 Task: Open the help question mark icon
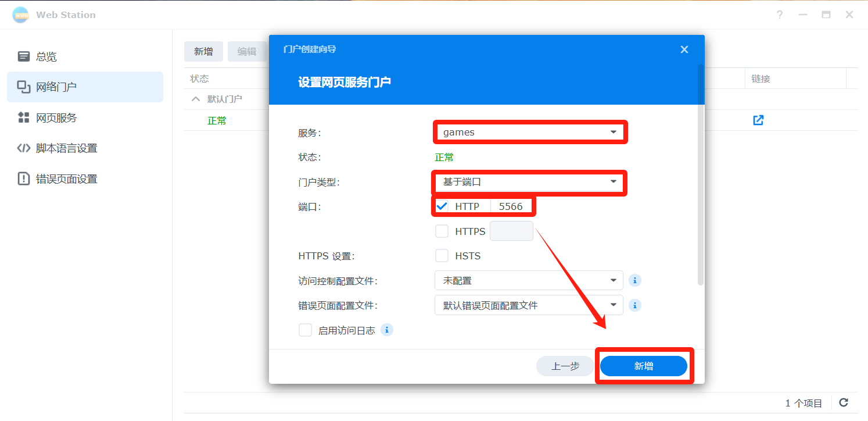pyautogui.click(x=780, y=15)
